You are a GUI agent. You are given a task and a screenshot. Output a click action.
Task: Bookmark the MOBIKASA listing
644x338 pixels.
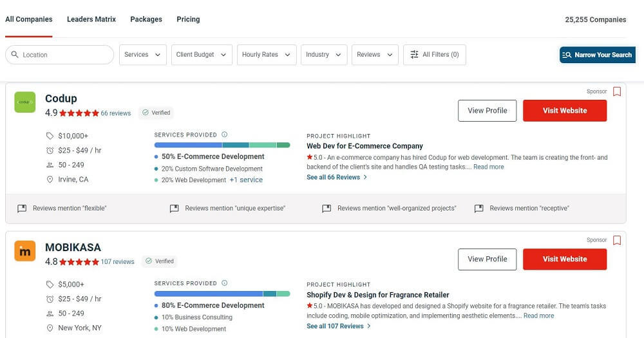coord(616,240)
